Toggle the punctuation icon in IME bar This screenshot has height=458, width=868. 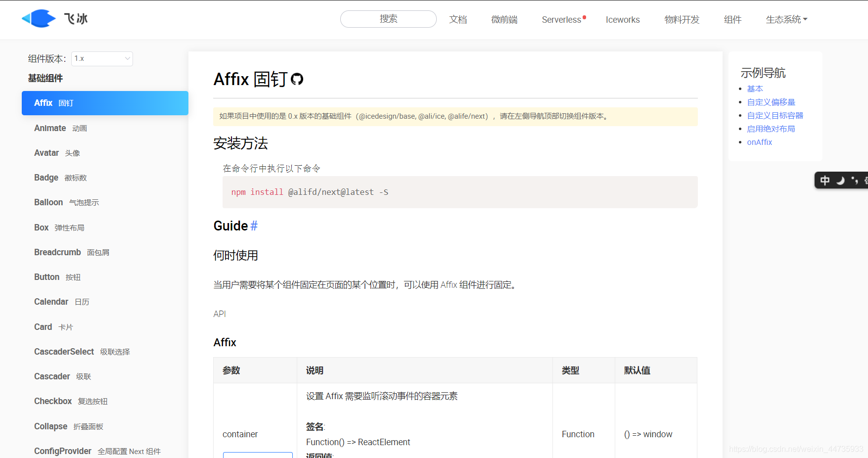click(854, 181)
